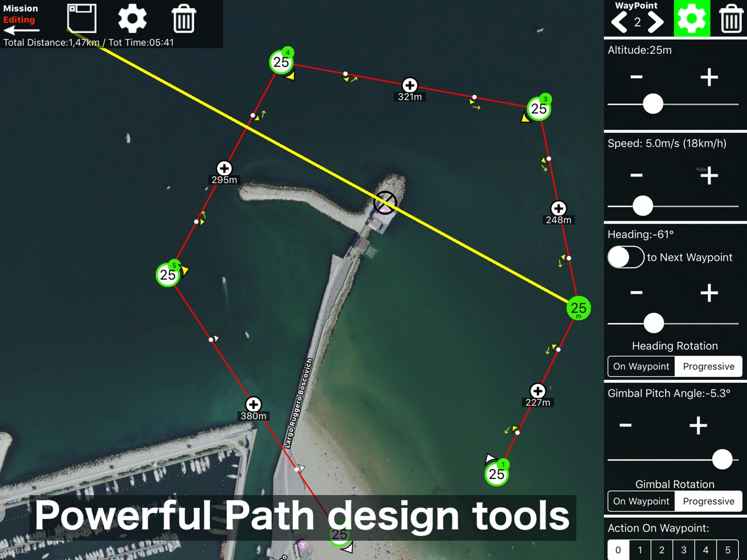Click the Heading:-61° label
747x560 pixels.
640,235
